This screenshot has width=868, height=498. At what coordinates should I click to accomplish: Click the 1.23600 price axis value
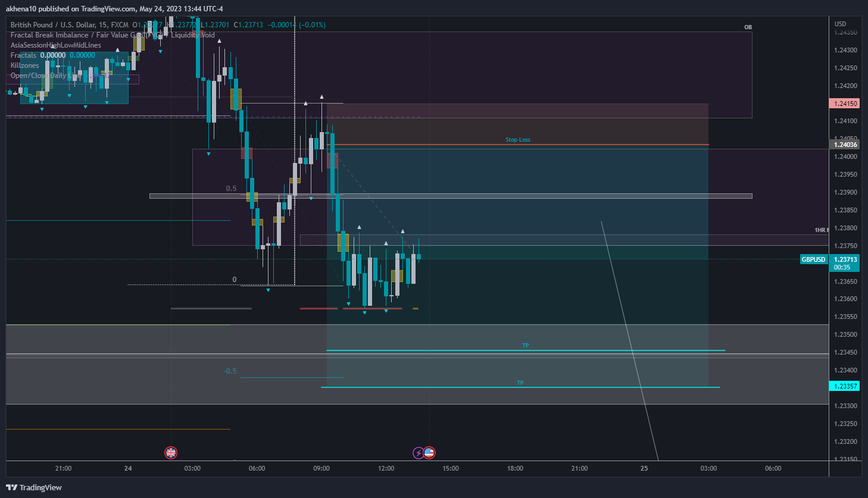[845, 299]
